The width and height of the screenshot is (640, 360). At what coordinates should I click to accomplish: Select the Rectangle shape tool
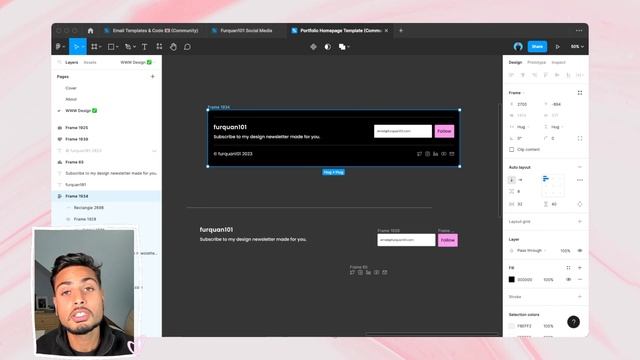(x=111, y=47)
